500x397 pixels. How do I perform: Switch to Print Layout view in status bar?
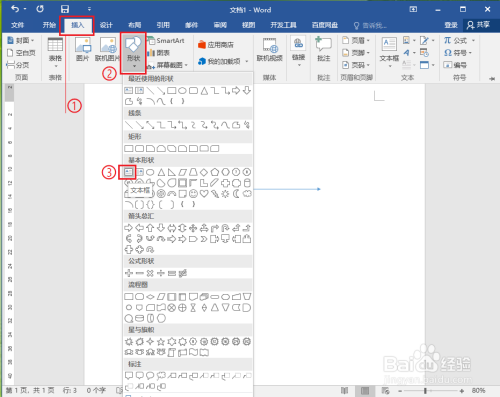click(x=365, y=390)
